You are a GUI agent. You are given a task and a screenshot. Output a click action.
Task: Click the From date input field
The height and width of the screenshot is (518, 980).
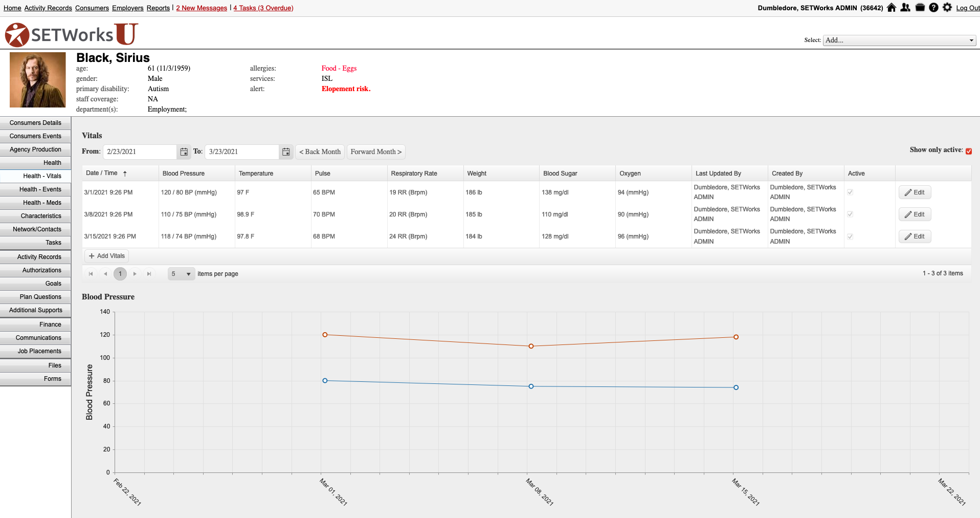[140, 152]
